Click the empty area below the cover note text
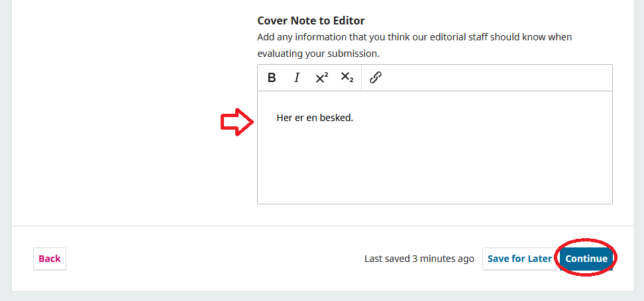This screenshot has height=301, width=644. (x=434, y=165)
